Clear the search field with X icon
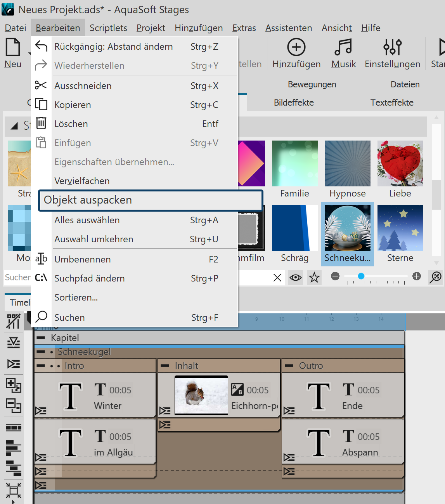 [x=277, y=278]
